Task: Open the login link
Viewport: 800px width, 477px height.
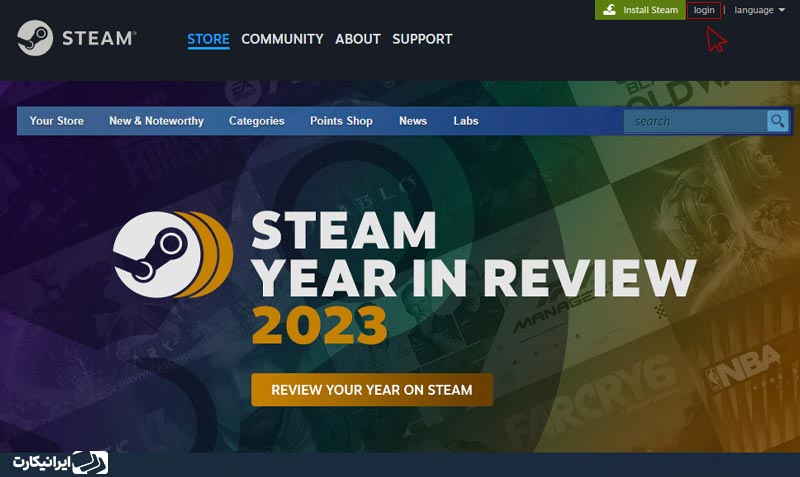Action: (x=704, y=10)
